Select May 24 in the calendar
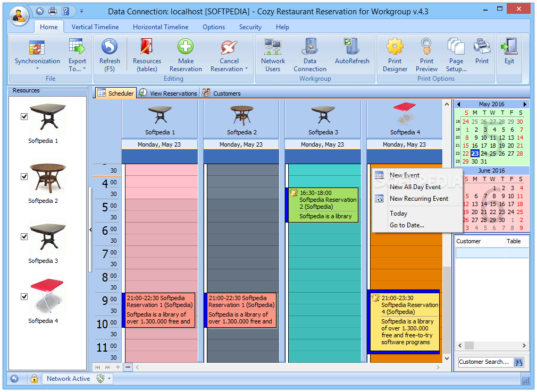Viewport: 537px width, 392px height. coord(484,154)
